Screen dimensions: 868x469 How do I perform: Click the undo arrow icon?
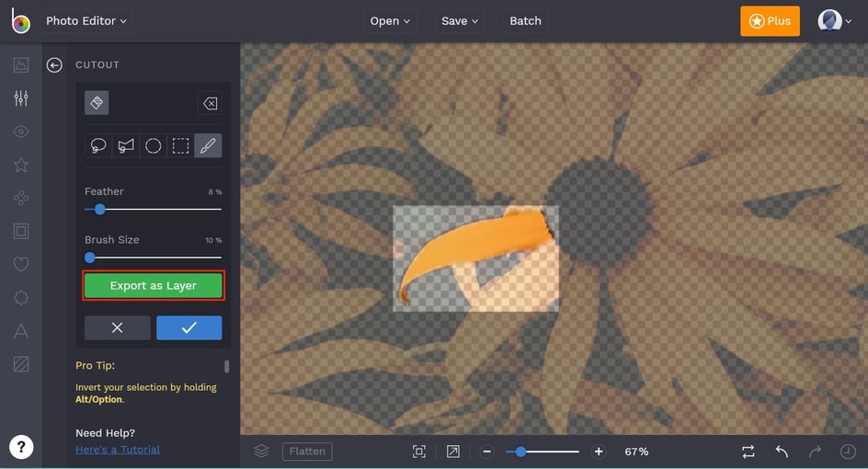pyautogui.click(x=782, y=452)
